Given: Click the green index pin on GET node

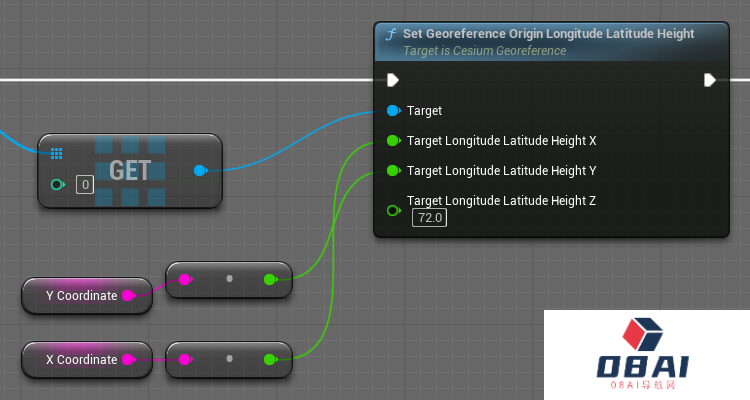Looking at the screenshot, I should point(57,184).
